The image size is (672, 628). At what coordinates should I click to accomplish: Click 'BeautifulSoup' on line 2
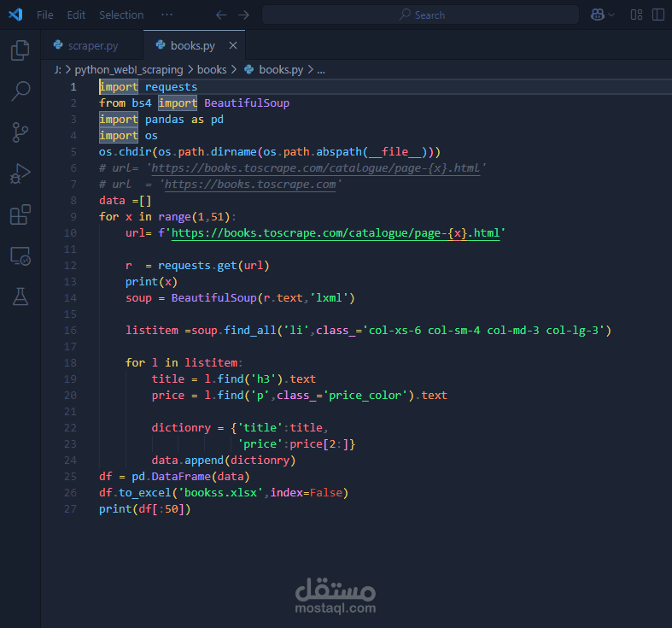[x=247, y=103]
